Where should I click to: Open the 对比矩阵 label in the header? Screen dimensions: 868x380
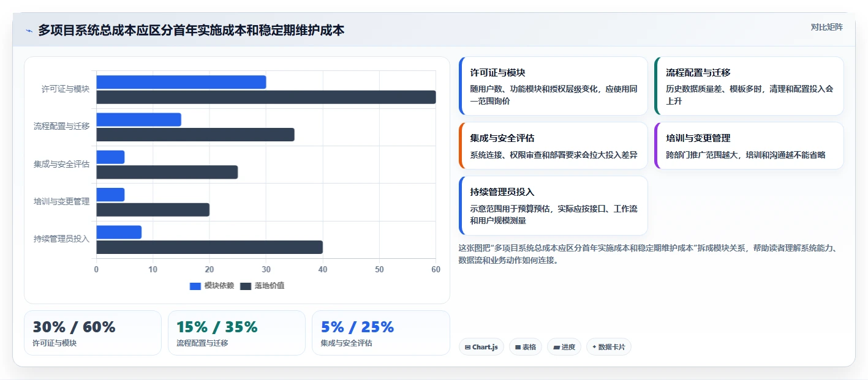coord(827,27)
